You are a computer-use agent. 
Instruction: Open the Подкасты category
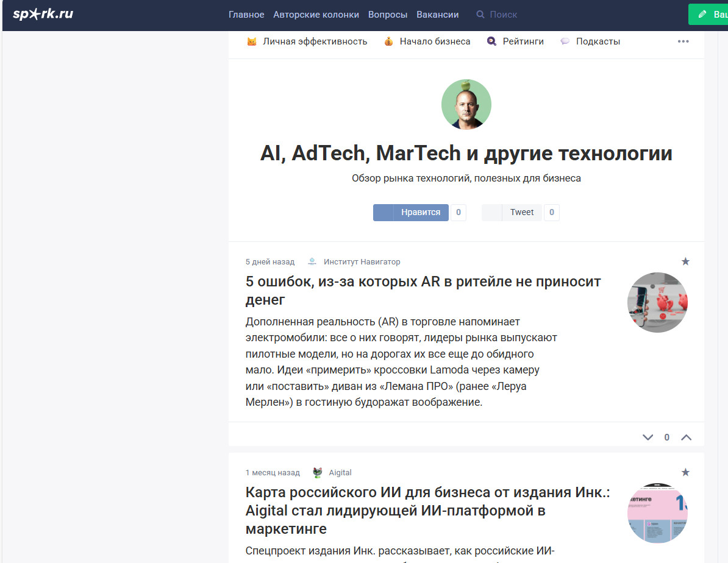pos(598,41)
